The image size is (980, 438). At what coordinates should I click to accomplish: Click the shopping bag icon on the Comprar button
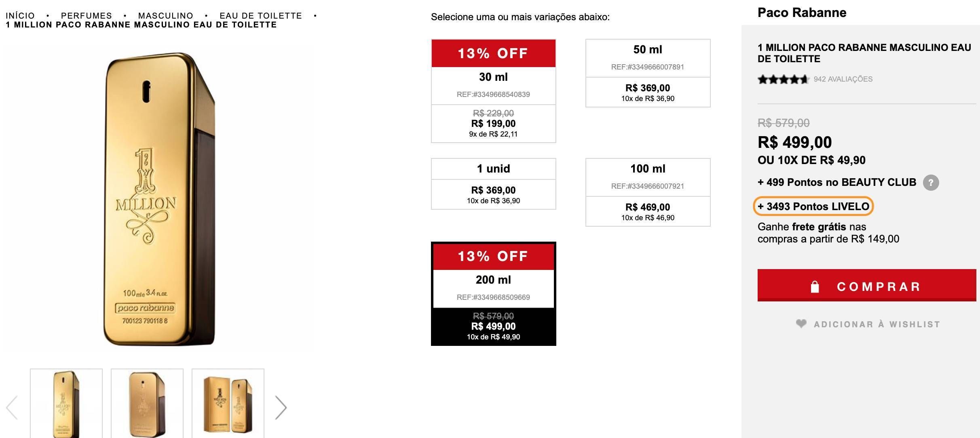(x=815, y=287)
